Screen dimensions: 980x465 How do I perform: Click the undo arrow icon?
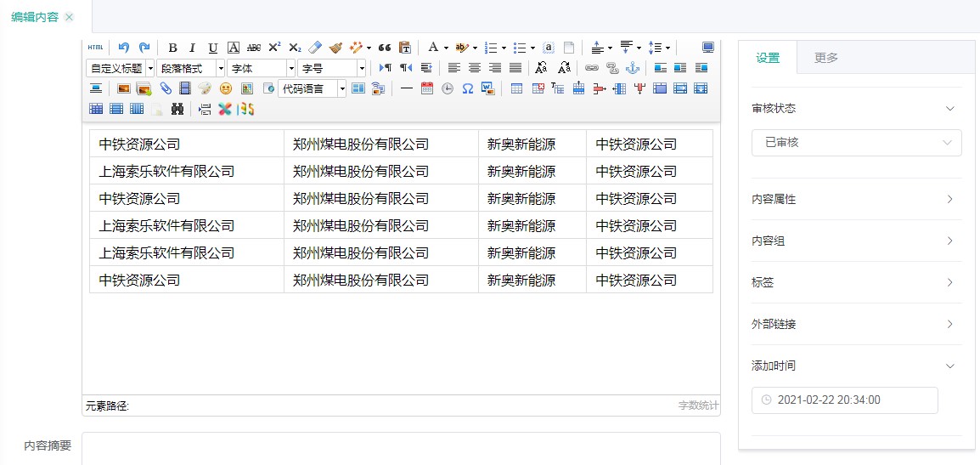[124, 48]
